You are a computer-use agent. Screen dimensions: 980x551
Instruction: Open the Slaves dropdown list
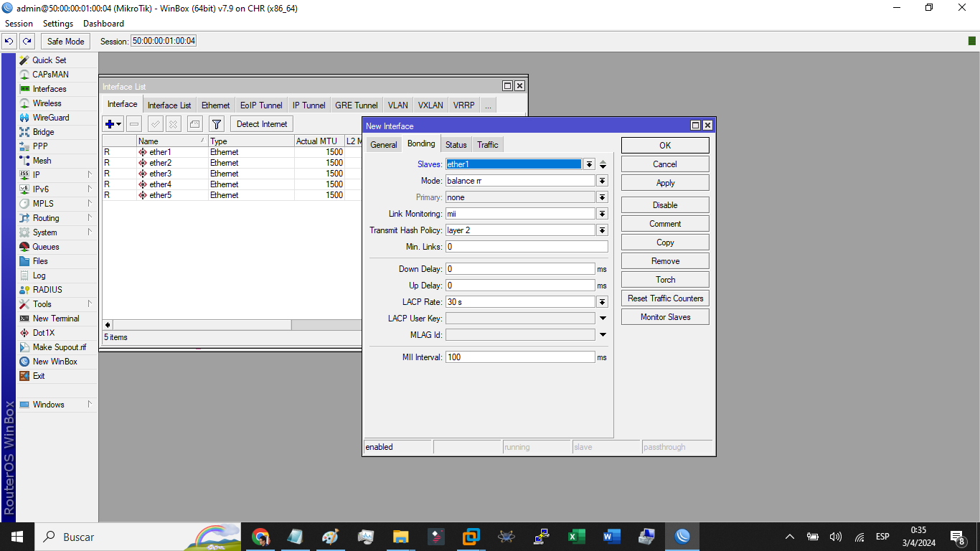589,164
